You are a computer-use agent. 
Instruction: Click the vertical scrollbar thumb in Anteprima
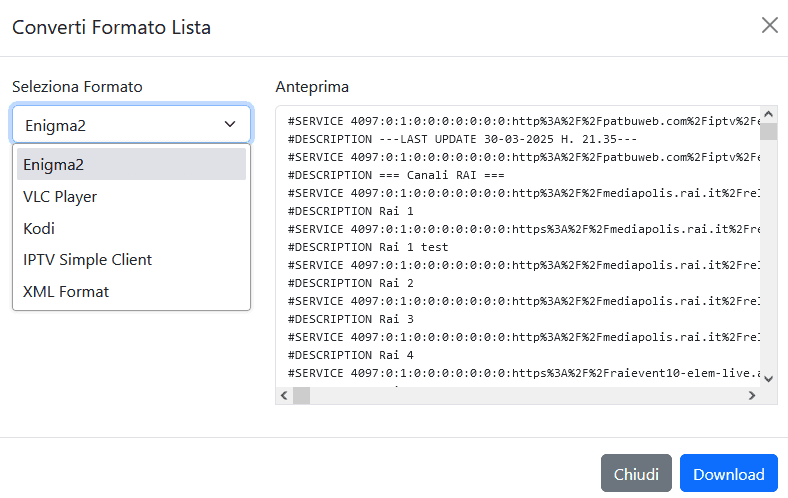pyautogui.click(x=768, y=131)
